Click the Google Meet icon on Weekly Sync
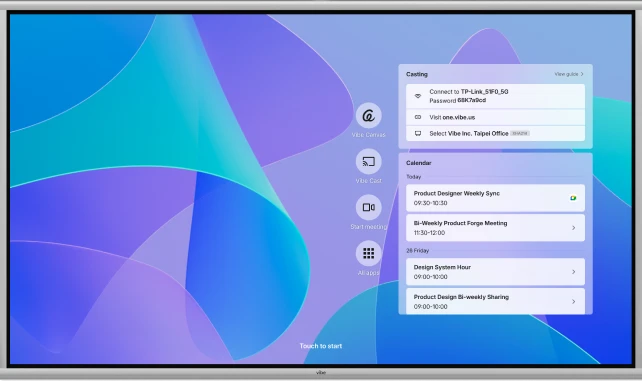The width and height of the screenshot is (642, 381). 573,198
